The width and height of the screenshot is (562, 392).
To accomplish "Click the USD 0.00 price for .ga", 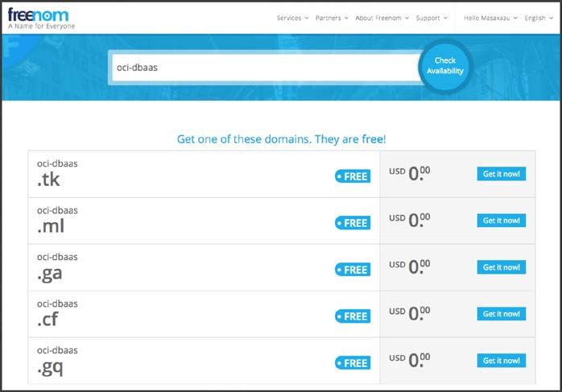I will pos(410,266).
